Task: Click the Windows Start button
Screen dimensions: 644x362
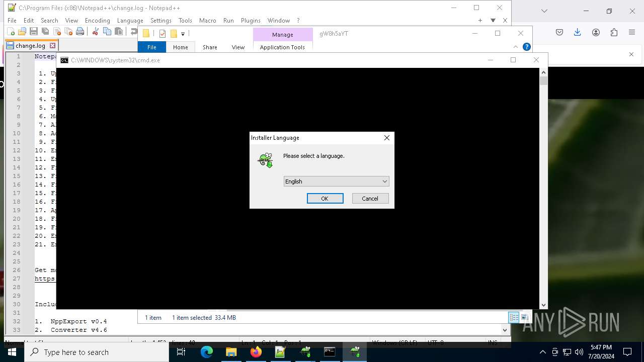Action: point(12,352)
